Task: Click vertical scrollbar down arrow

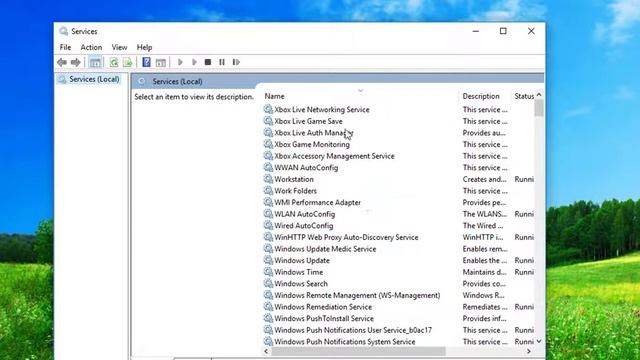Action: click(539, 341)
